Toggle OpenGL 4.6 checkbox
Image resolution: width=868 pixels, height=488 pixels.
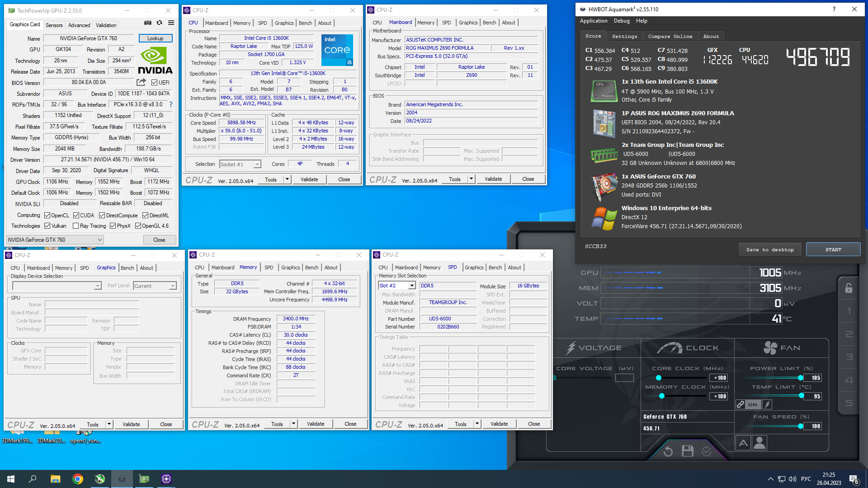tap(138, 226)
